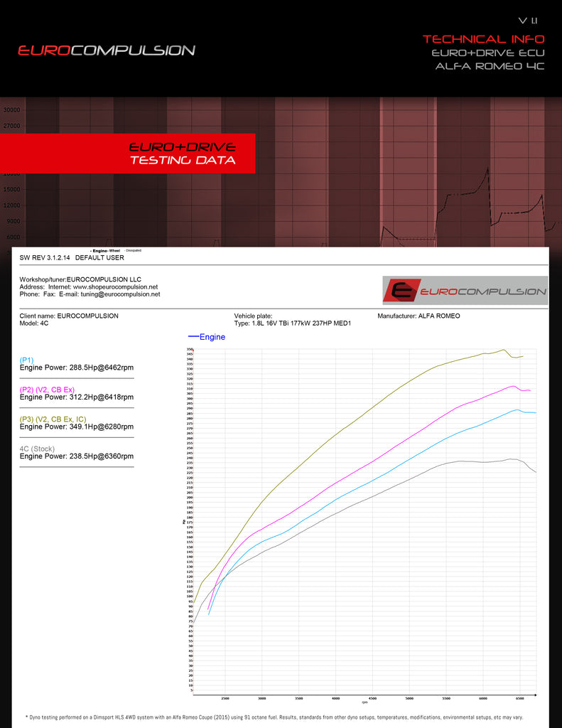Select the small Dissipated label
The width and height of the screenshot is (562, 728).
133,251
